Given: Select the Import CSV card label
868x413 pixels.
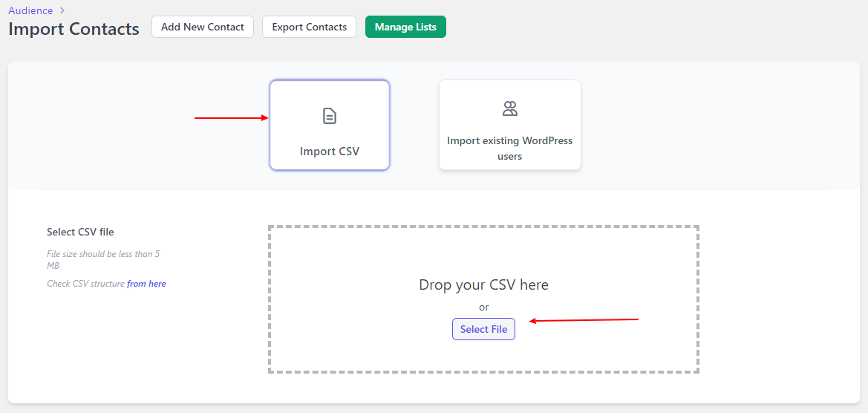Looking at the screenshot, I should coord(330,151).
